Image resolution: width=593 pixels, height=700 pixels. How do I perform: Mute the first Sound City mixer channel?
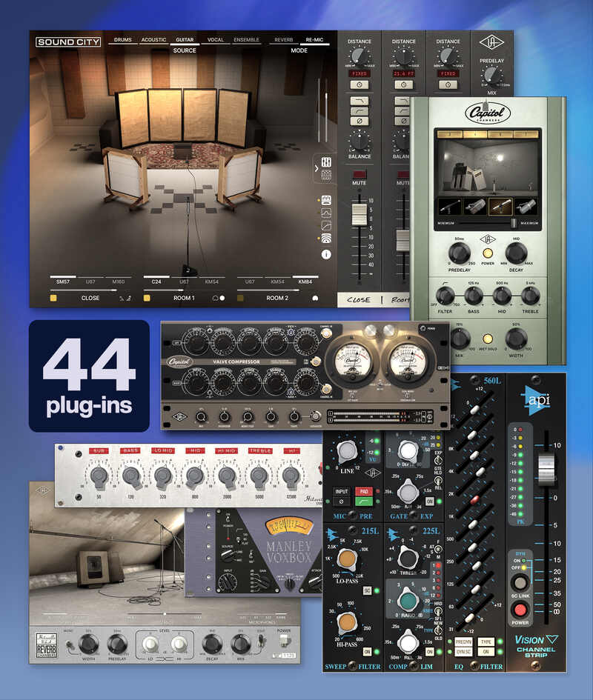click(x=360, y=175)
